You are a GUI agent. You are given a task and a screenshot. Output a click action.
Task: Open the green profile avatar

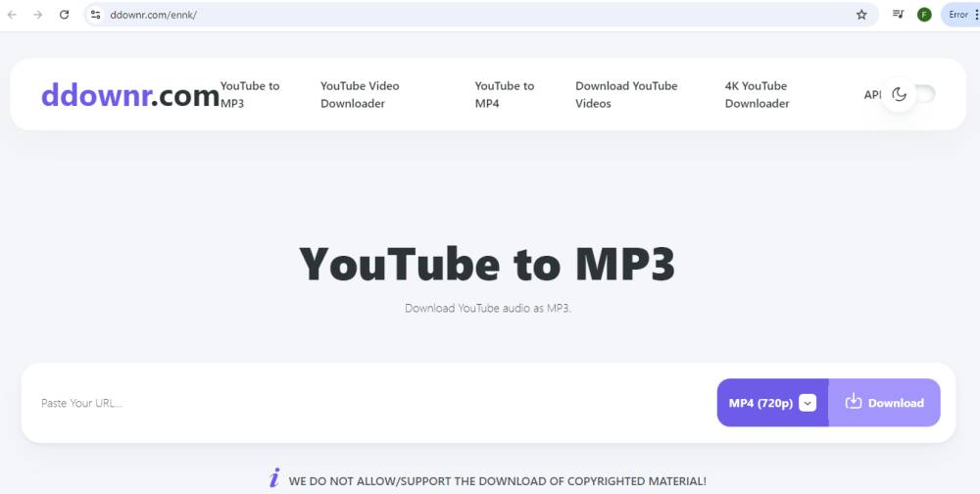click(x=924, y=15)
